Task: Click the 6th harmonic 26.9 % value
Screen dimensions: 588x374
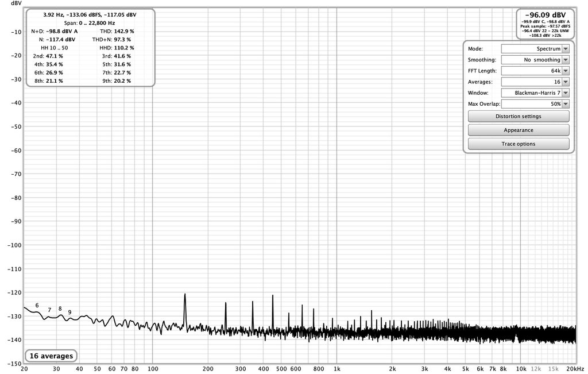Action: (55, 72)
